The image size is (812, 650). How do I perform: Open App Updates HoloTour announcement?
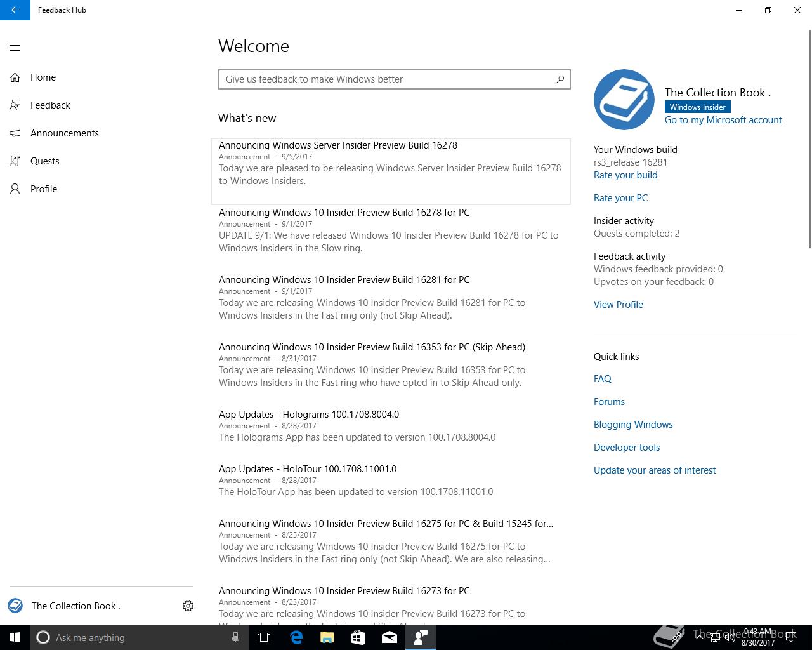coord(391,480)
